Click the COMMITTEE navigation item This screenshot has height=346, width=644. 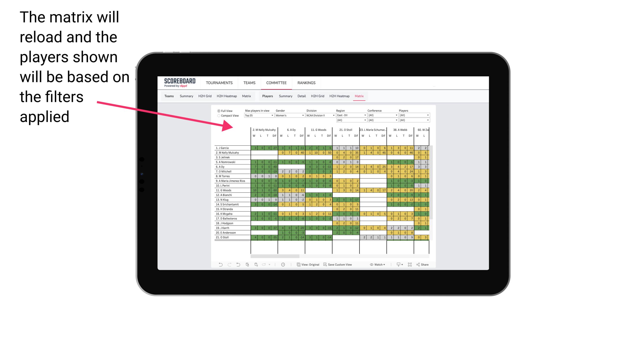(x=276, y=82)
